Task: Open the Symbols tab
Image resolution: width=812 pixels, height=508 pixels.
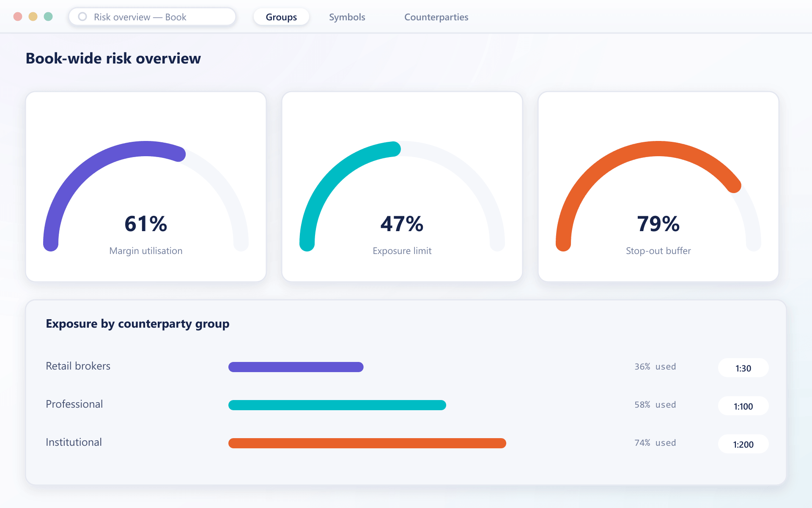Action: click(347, 17)
